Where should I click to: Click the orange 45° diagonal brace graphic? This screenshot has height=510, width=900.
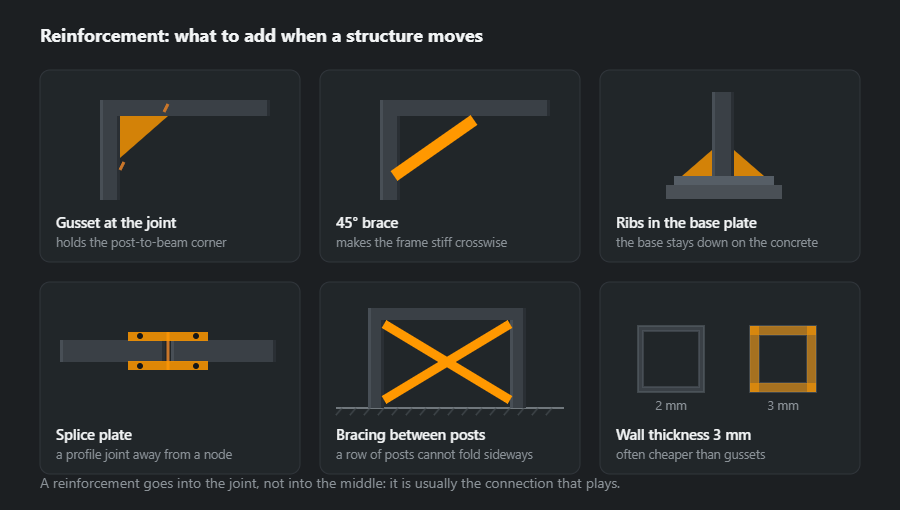434,148
